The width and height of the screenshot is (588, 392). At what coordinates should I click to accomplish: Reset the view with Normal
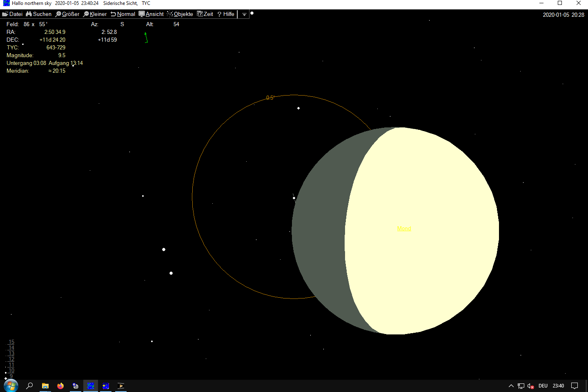pyautogui.click(x=123, y=14)
